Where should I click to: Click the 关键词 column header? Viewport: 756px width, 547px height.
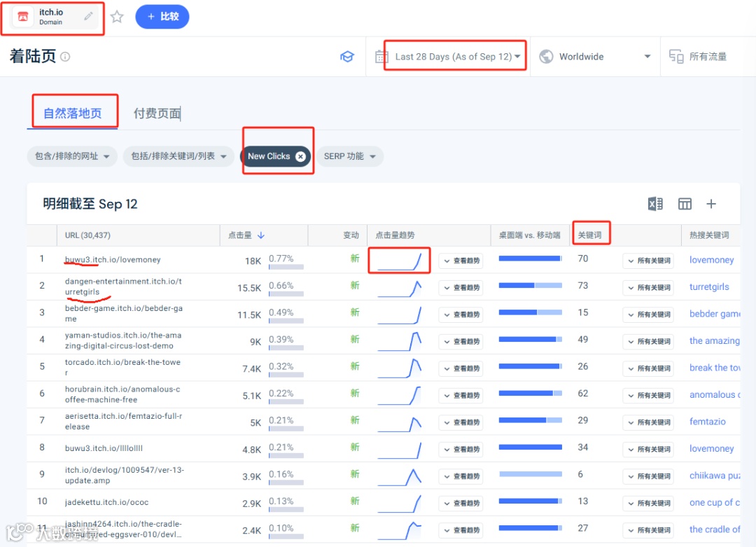pos(589,235)
